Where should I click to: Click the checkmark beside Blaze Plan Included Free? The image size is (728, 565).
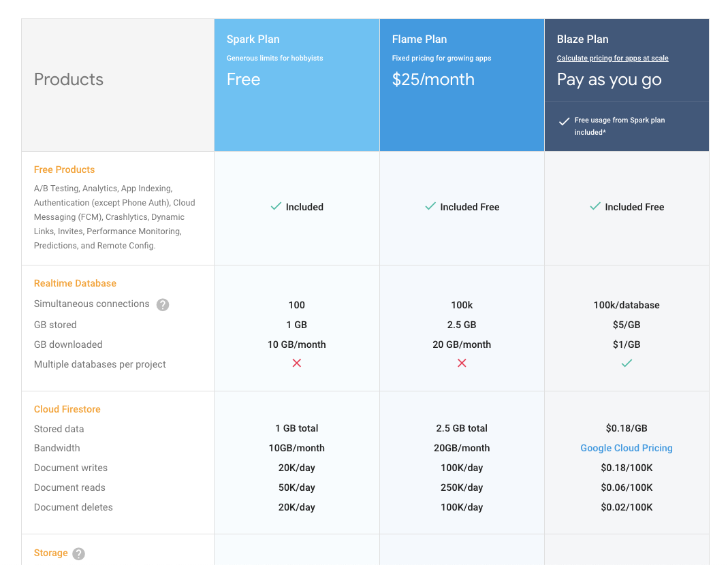click(595, 206)
